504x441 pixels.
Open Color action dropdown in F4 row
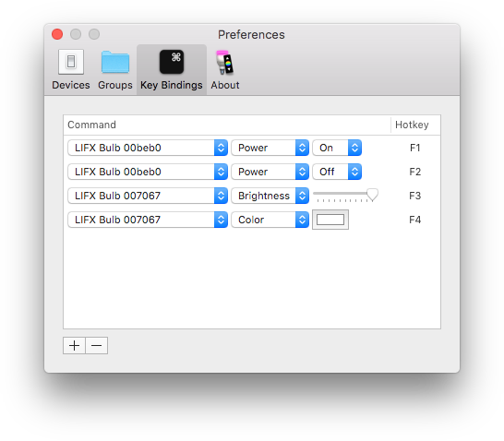point(270,220)
